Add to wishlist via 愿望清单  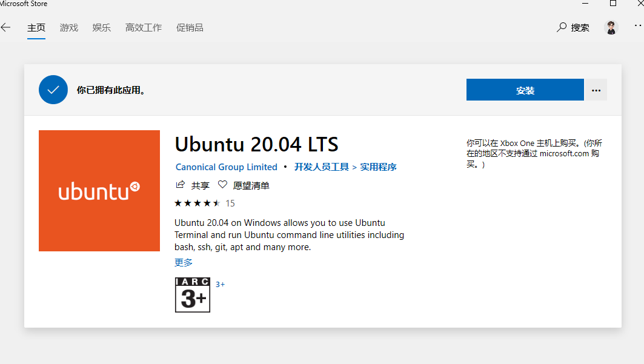[x=251, y=185]
